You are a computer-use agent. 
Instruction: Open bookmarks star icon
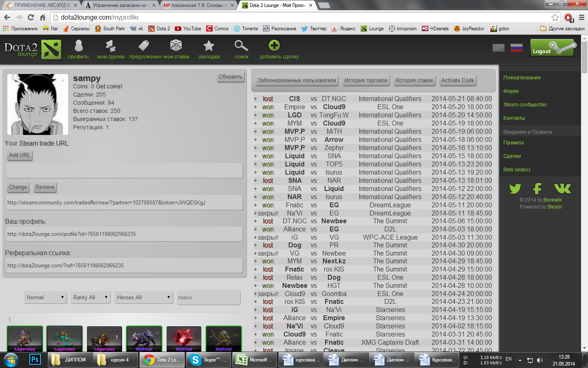pyautogui.click(x=209, y=46)
